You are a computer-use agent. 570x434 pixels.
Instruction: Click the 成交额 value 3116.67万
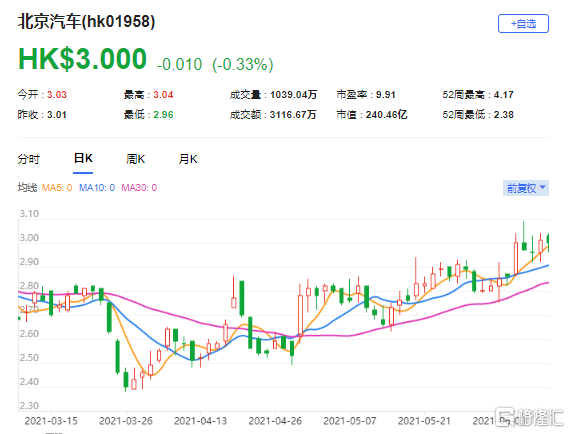click(293, 115)
